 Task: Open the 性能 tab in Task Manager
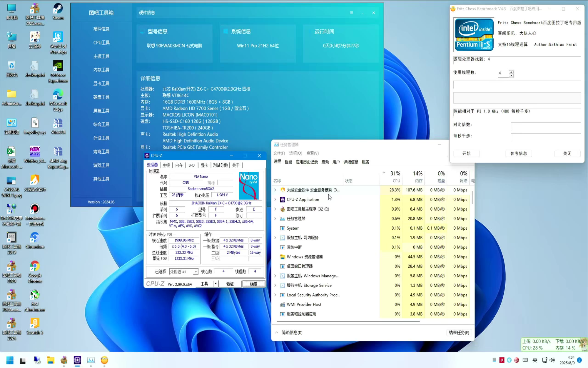[288, 162]
